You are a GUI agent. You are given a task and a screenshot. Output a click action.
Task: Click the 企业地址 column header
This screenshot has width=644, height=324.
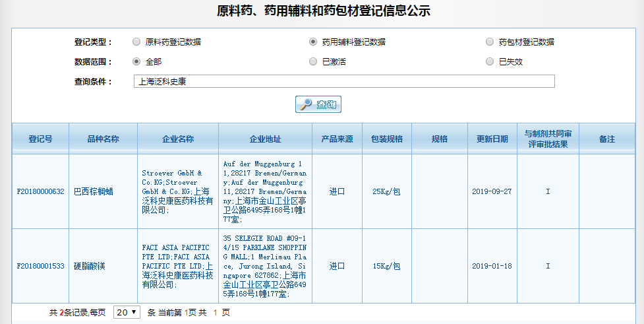click(x=266, y=139)
